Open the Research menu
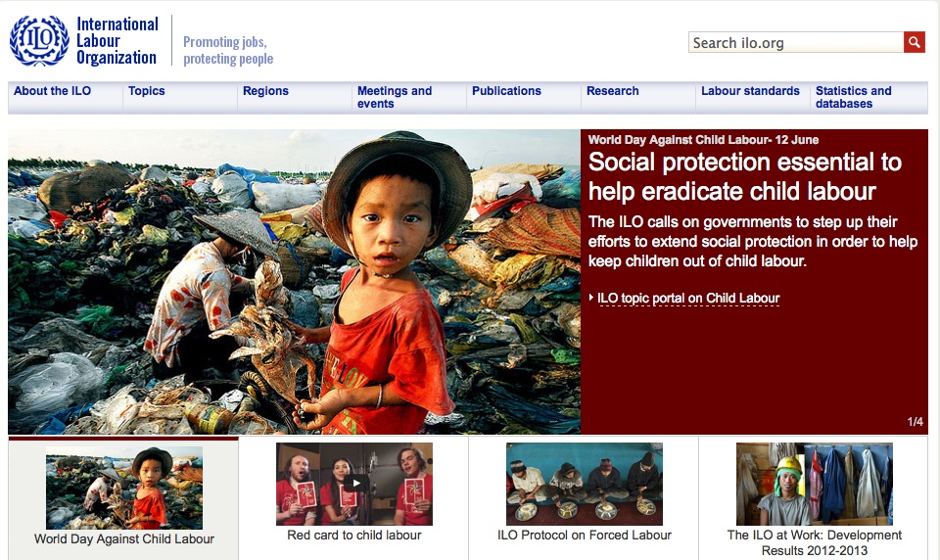The image size is (940, 560). pos(613,91)
